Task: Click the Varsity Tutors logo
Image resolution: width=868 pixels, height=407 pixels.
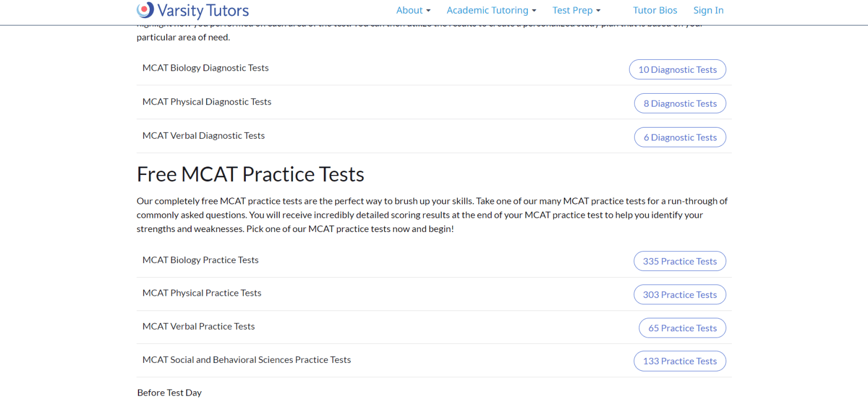Action: [192, 10]
